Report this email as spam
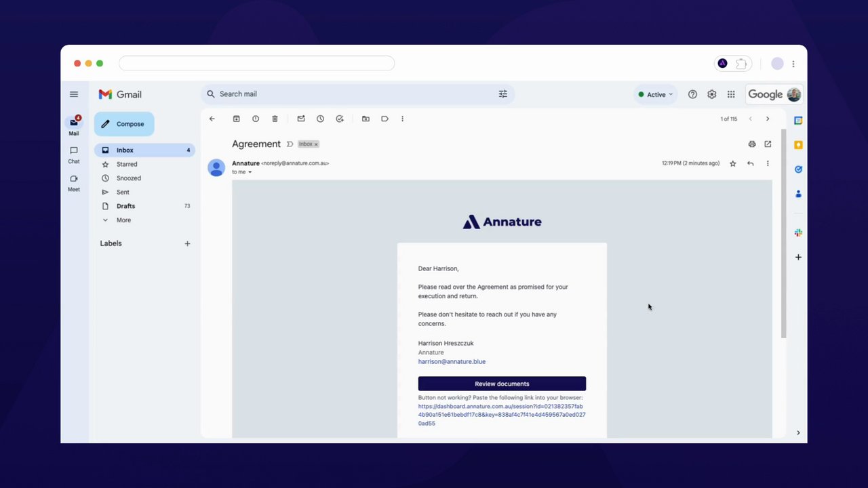 pyautogui.click(x=256, y=119)
